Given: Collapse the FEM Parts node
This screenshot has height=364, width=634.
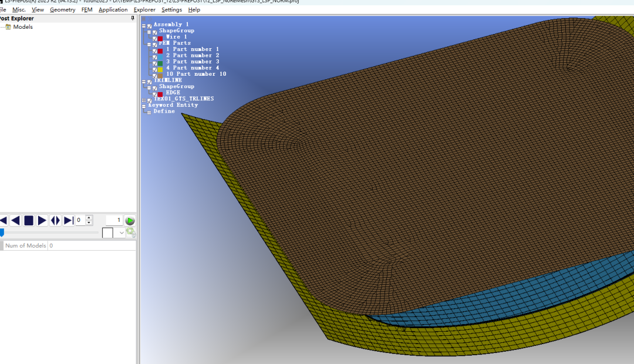Looking at the screenshot, I should pyautogui.click(x=149, y=45).
